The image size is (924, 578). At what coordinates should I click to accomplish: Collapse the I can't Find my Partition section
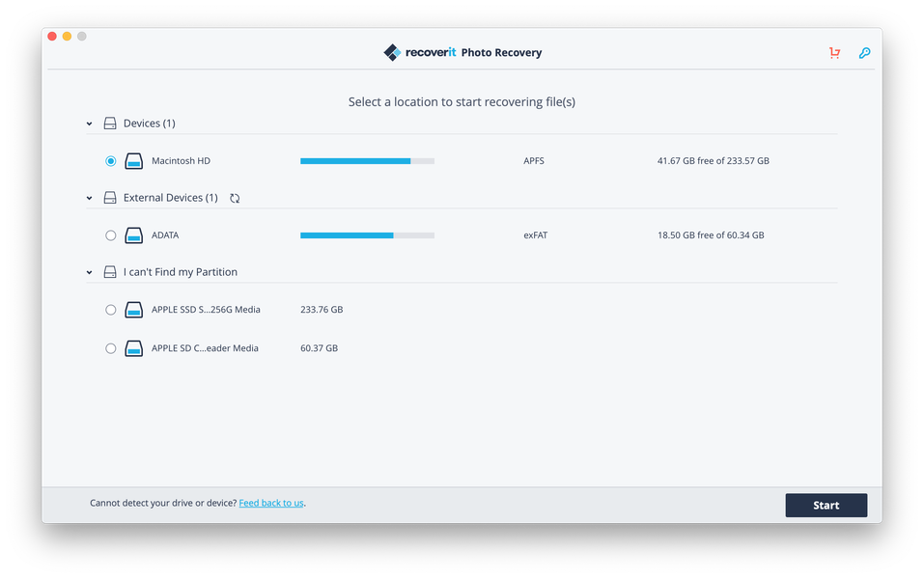[x=90, y=272]
